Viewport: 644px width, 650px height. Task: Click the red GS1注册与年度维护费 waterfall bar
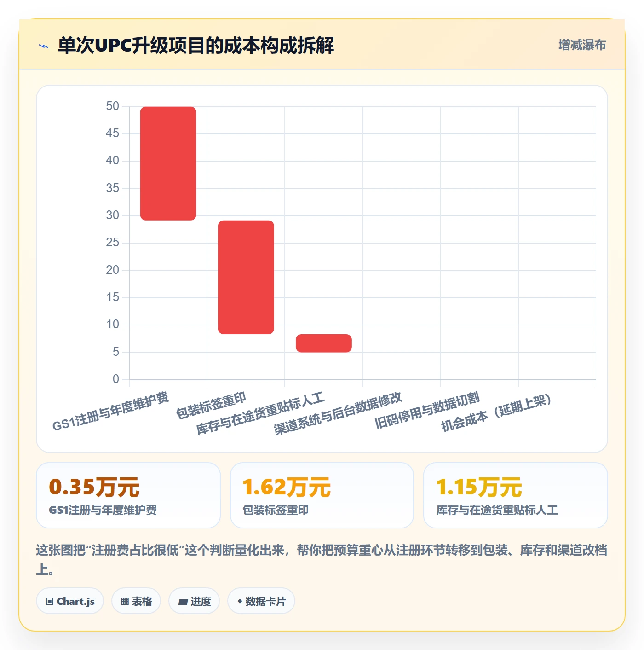[x=168, y=163]
